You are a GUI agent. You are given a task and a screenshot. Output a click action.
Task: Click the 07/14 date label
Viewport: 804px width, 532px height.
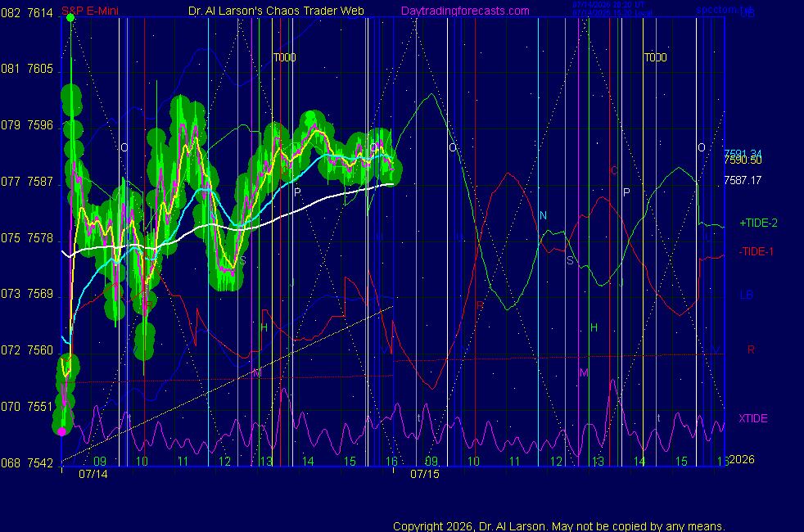click(x=93, y=474)
